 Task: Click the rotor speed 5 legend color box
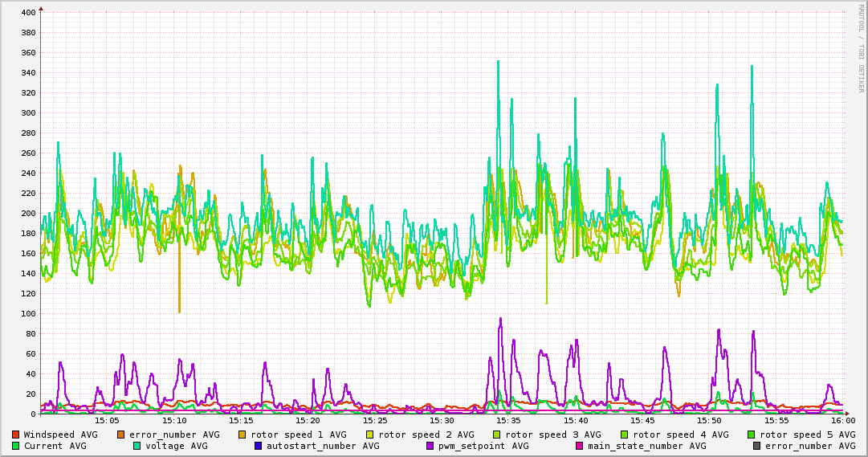click(752, 435)
